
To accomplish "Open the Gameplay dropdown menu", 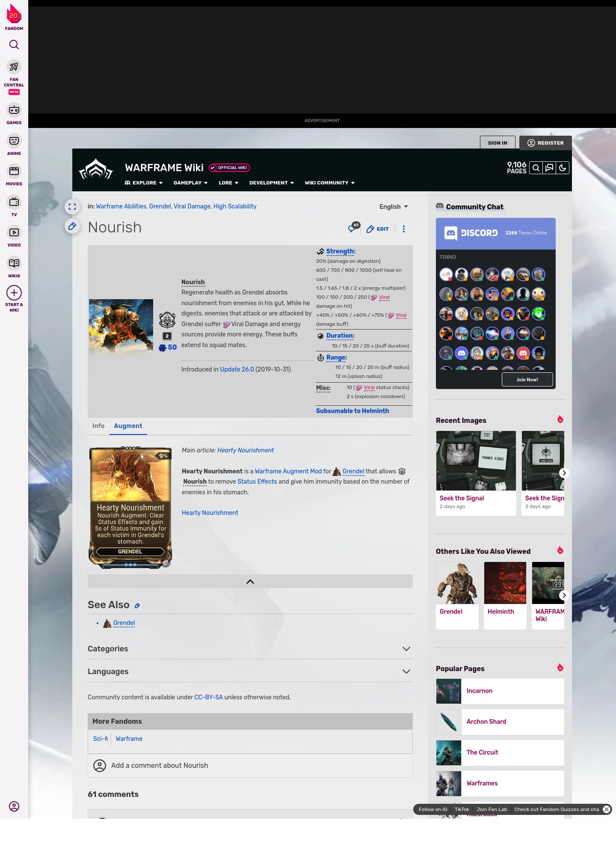I will [191, 183].
